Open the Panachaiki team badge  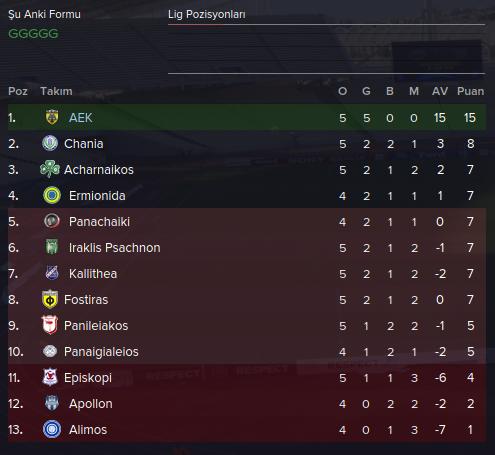point(52,221)
